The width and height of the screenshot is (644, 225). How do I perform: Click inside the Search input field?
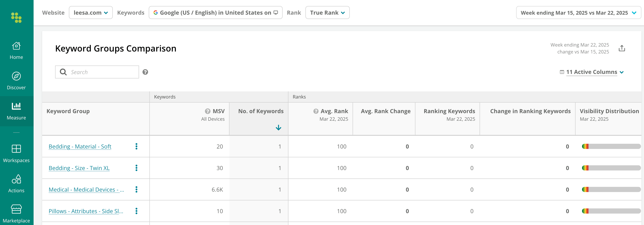tap(97, 72)
